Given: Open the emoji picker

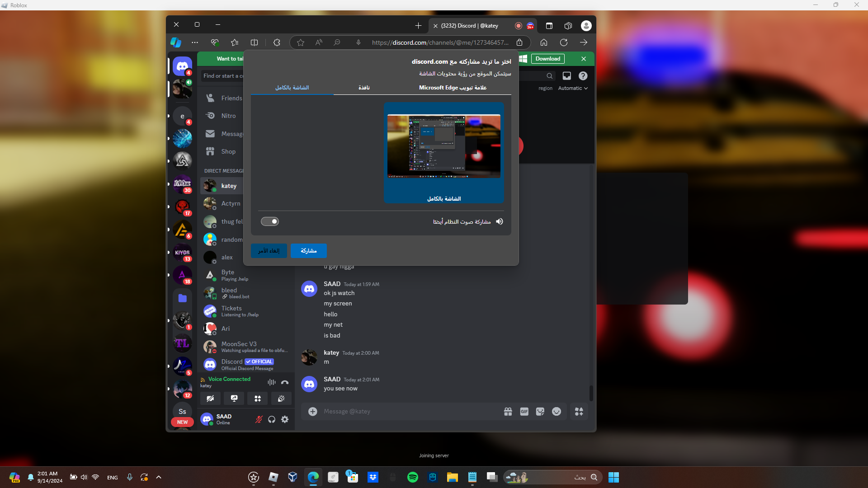Looking at the screenshot, I should 557,412.
